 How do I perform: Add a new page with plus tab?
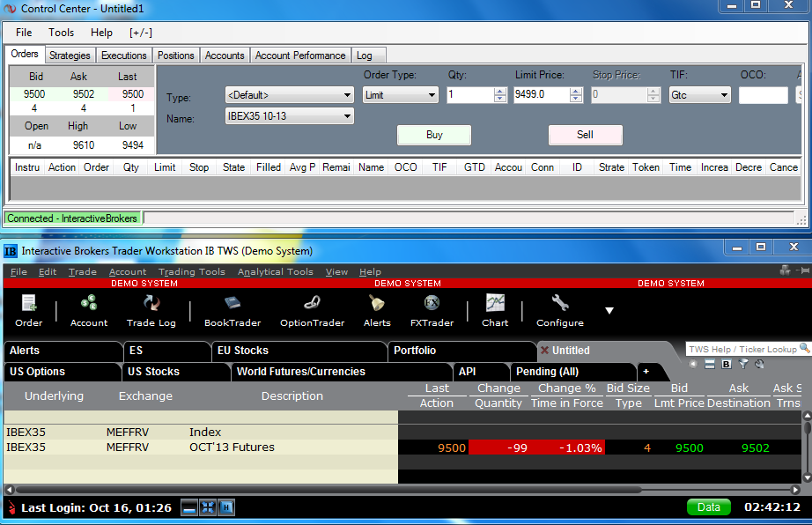coord(646,371)
